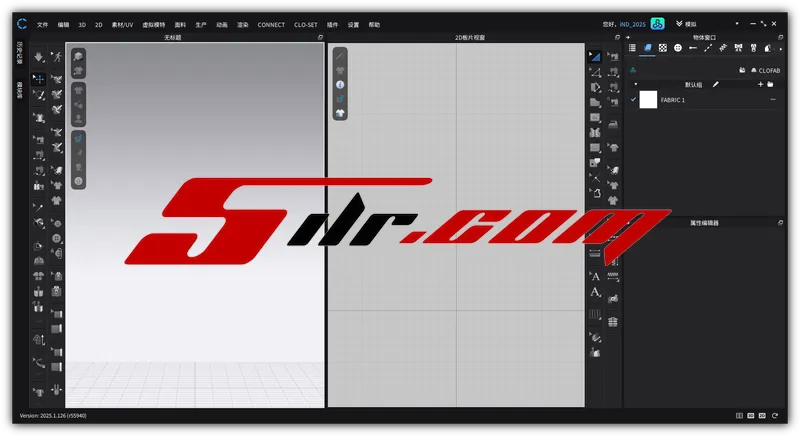Add a new fabric with plus

pyautogui.click(x=760, y=84)
